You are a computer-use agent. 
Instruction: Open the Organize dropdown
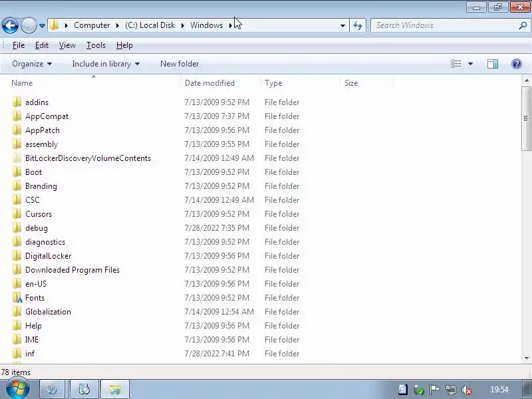[32, 64]
